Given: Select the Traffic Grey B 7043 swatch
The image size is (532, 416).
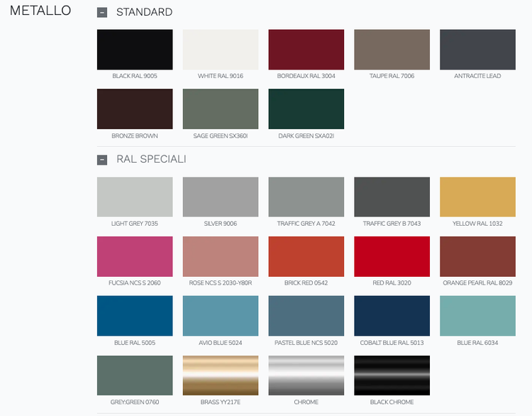Looking at the screenshot, I should tap(392, 197).
